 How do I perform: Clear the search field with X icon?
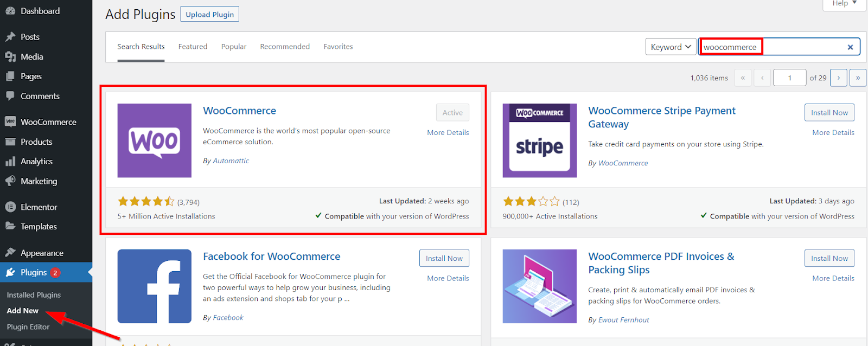click(x=850, y=47)
